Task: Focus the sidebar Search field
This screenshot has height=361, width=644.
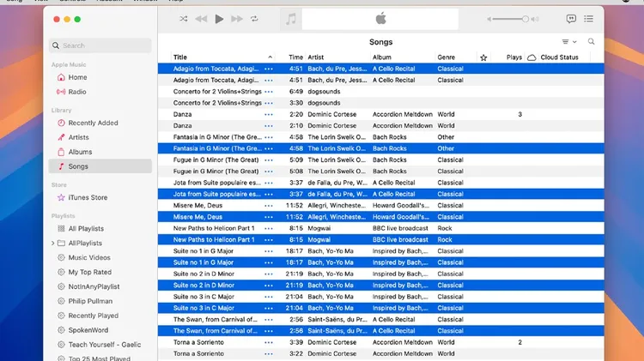Action: (x=100, y=45)
